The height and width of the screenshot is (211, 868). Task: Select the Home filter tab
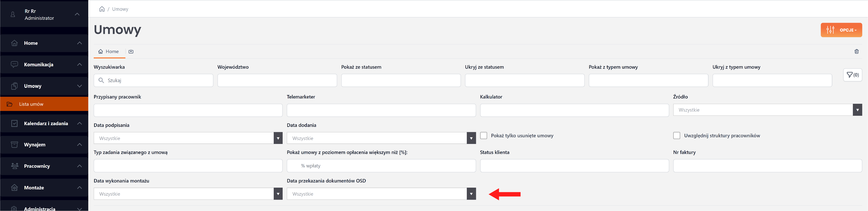pyautogui.click(x=109, y=52)
